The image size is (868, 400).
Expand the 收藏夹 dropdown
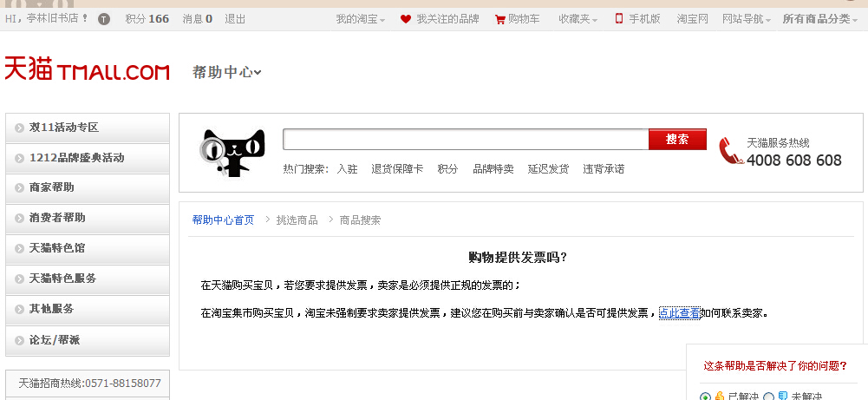coord(578,19)
